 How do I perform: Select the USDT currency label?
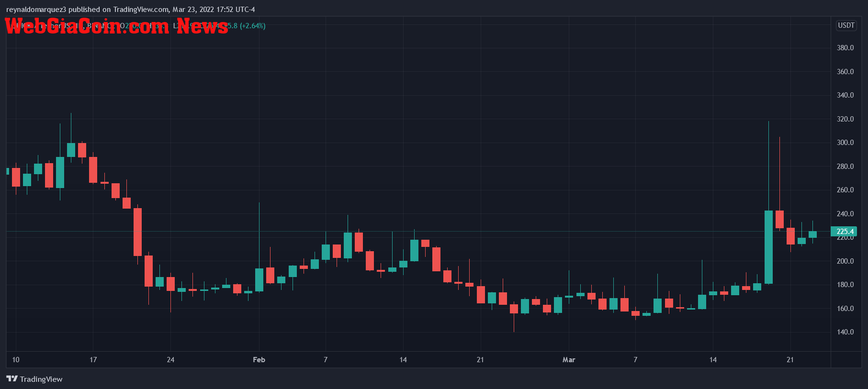point(846,25)
